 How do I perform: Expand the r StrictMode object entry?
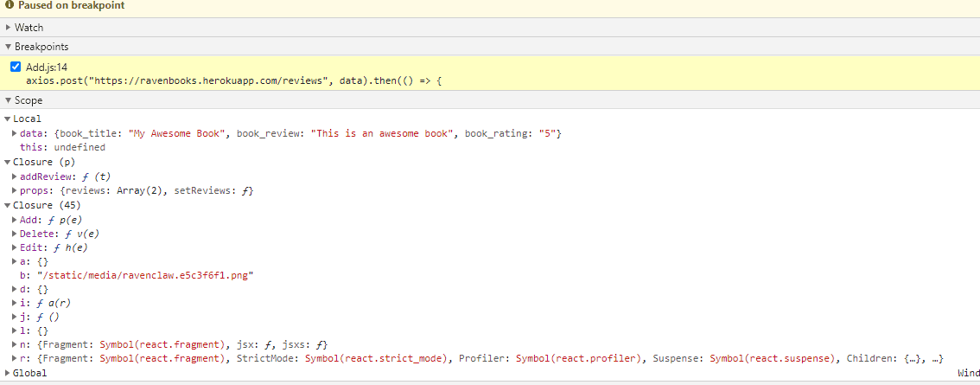14,358
